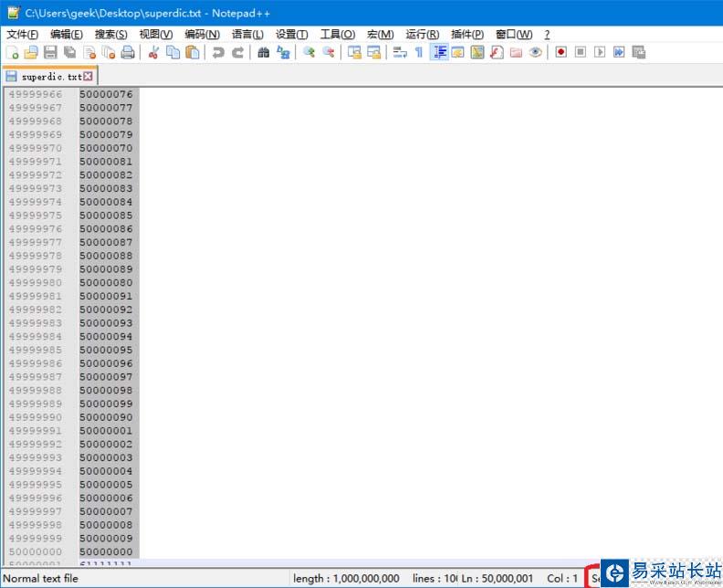Image resolution: width=723 pixels, height=588 pixels.
Task: Toggle synchronized vertical scrolling icon
Action: [354, 53]
